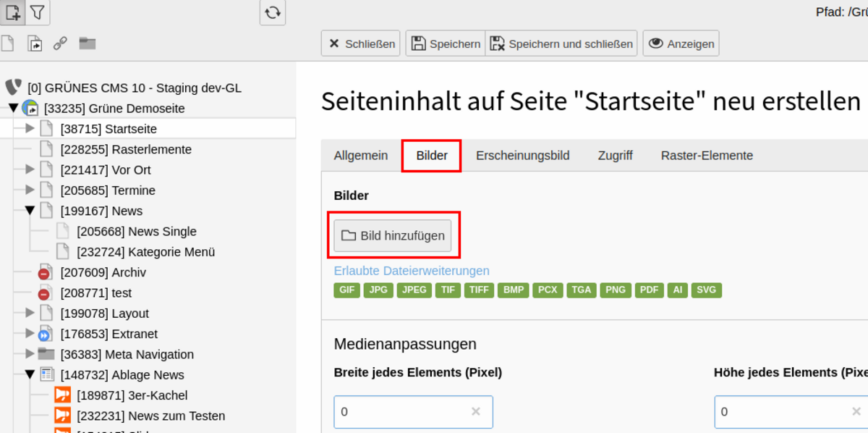Expand the Vor Ort tree node
868x433 pixels.
[30, 169]
